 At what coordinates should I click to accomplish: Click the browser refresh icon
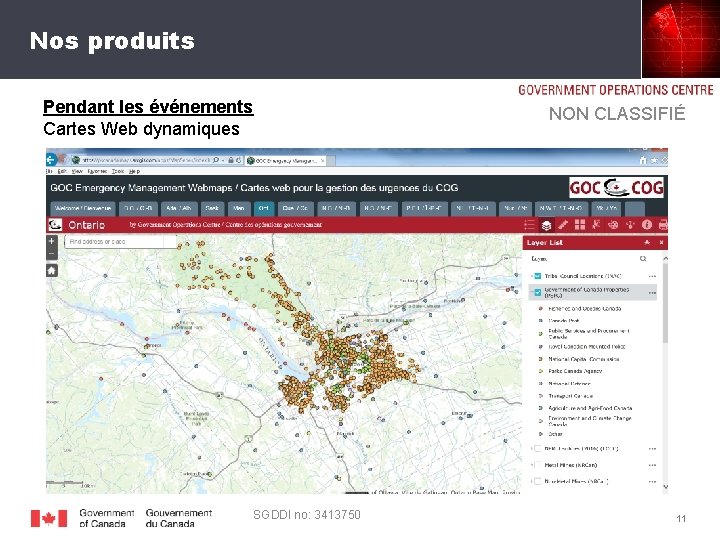point(238,160)
